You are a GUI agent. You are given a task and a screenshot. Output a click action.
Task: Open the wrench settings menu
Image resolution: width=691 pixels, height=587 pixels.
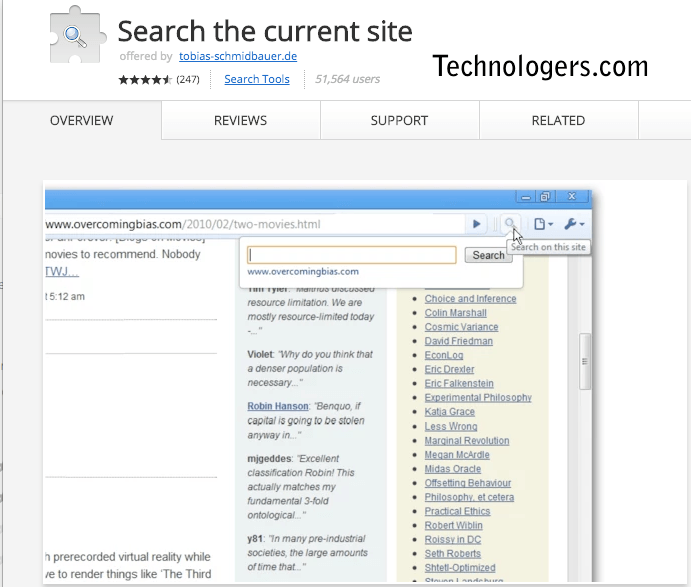(x=574, y=224)
